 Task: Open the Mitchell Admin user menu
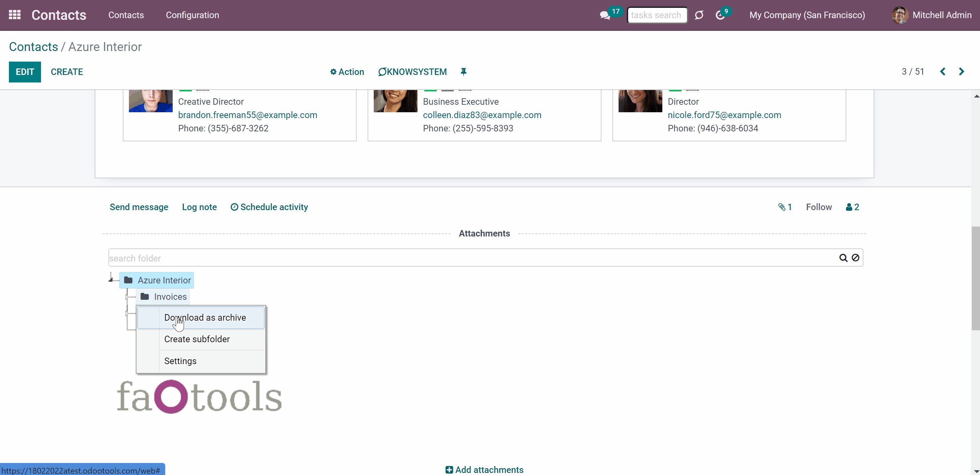(x=931, y=15)
